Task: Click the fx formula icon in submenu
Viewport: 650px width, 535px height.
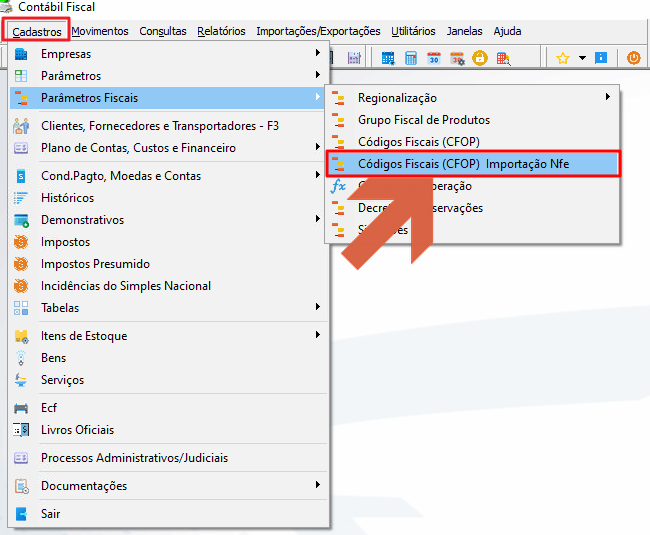Action: pos(338,186)
